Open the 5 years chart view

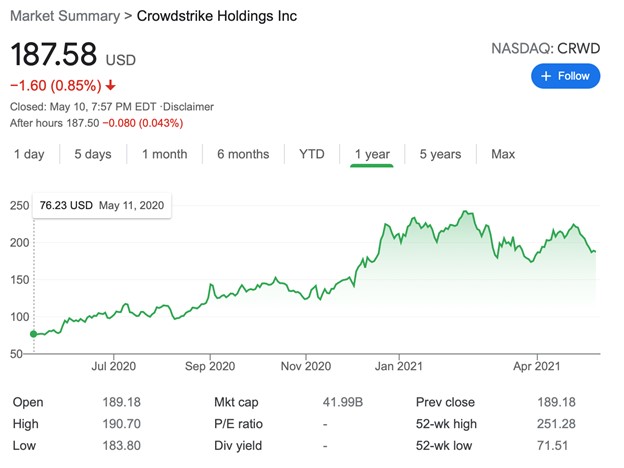pos(440,154)
